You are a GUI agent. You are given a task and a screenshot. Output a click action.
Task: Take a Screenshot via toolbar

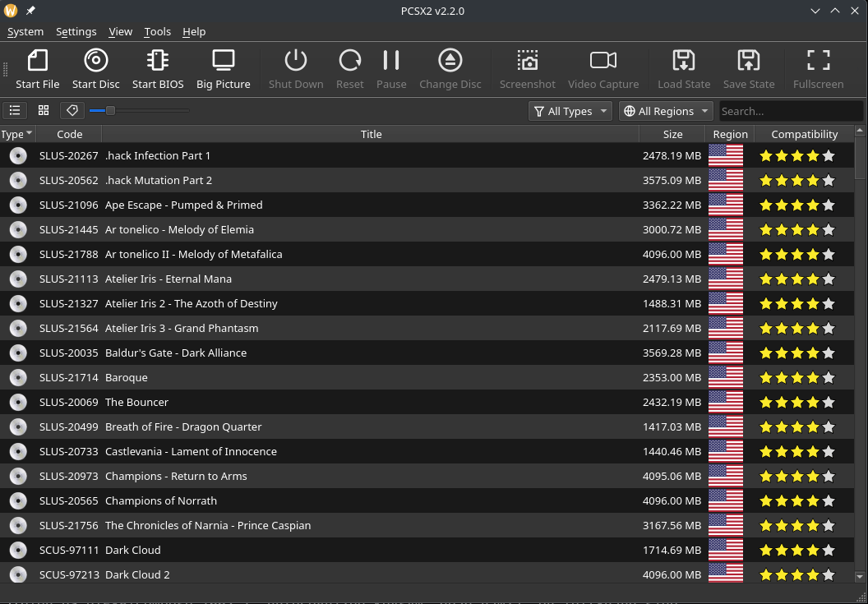[x=527, y=60]
